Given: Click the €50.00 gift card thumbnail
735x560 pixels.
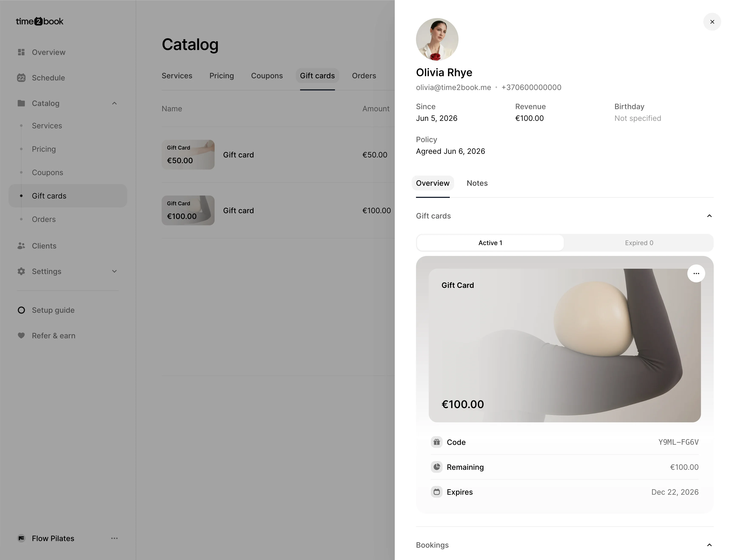Looking at the screenshot, I should pyautogui.click(x=188, y=155).
